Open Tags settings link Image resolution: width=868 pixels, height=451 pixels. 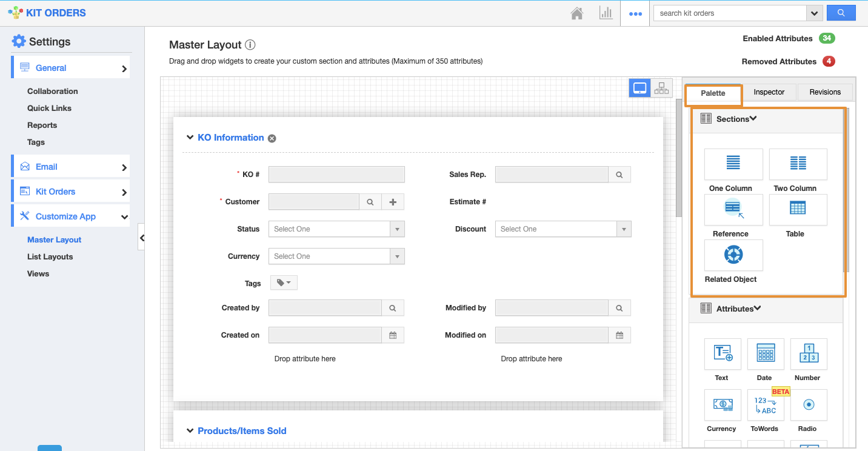point(36,142)
